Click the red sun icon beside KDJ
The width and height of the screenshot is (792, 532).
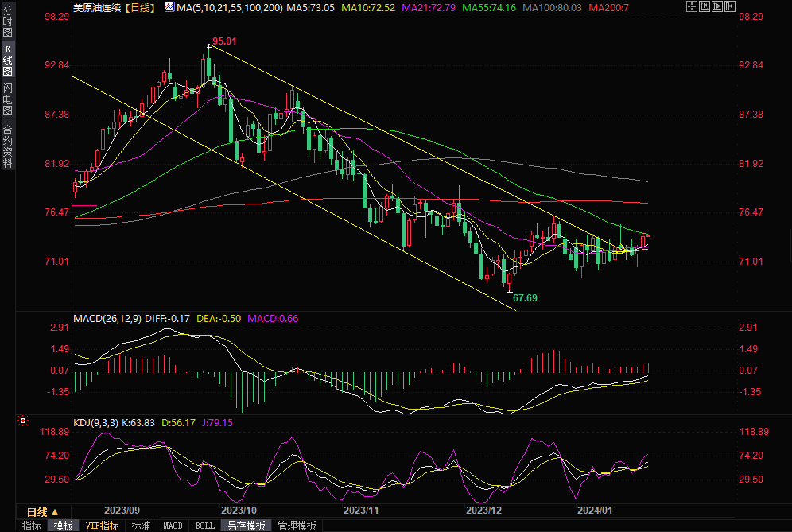click(x=23, y=421)
